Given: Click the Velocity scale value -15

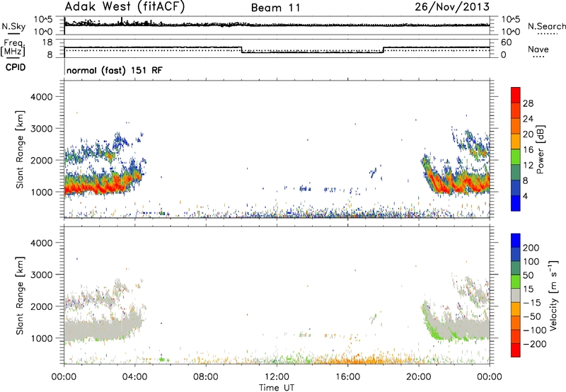Looking at the screenshot, I should coord(532,303).
